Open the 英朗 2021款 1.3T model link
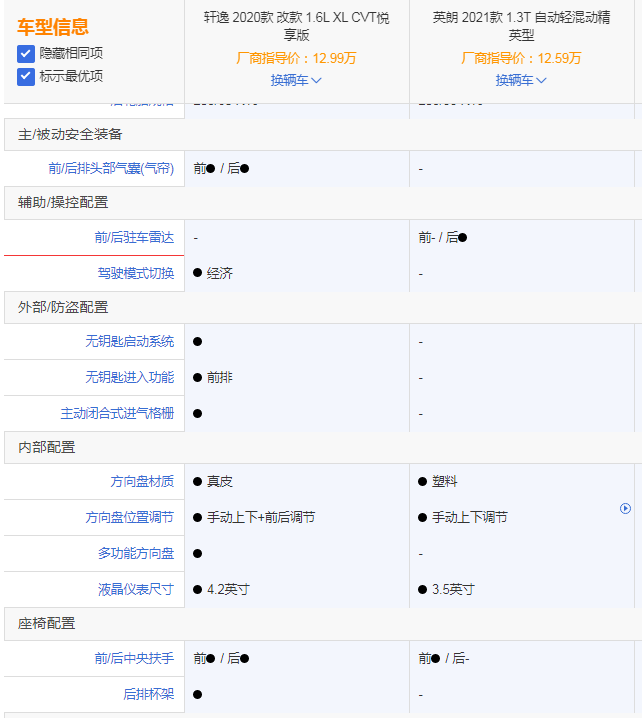 (x=521, y=26)
